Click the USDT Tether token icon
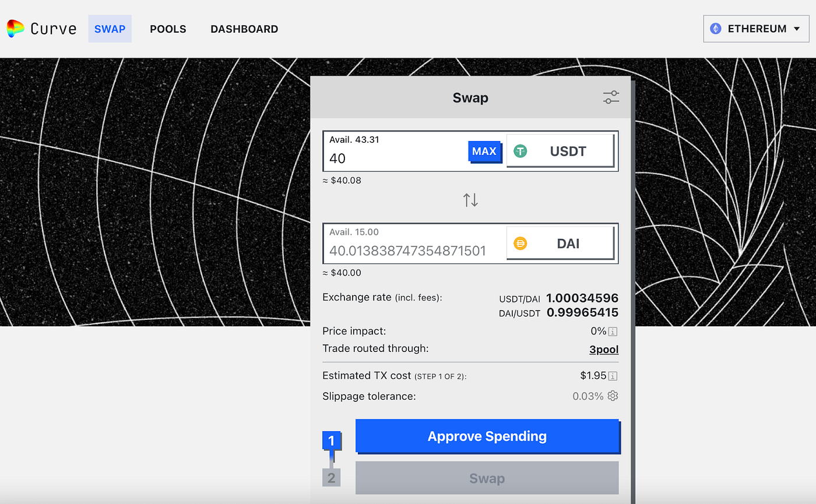 pos(520,151)
